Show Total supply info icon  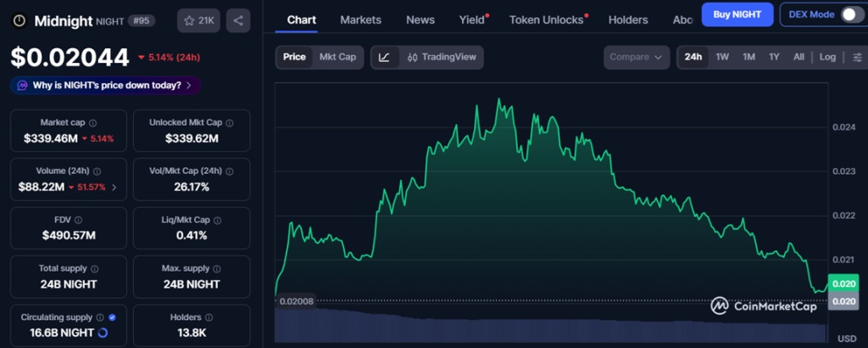tap(95, 269)
